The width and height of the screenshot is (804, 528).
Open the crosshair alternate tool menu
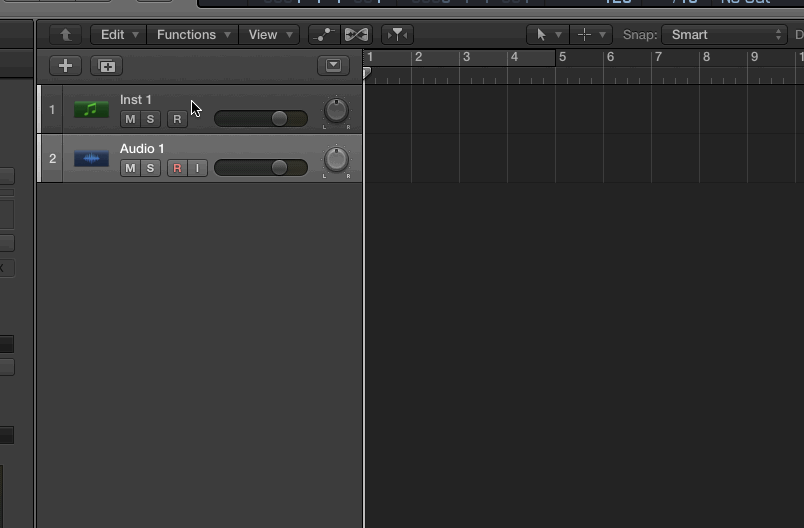coord(591,35)
